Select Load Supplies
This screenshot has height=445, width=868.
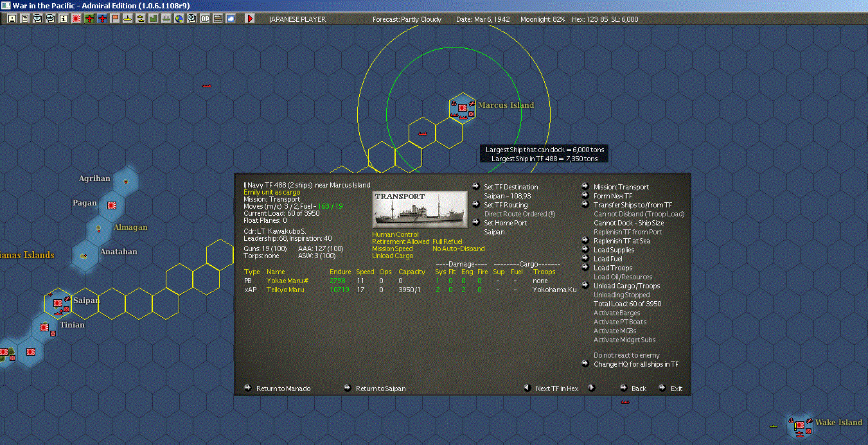614,250
